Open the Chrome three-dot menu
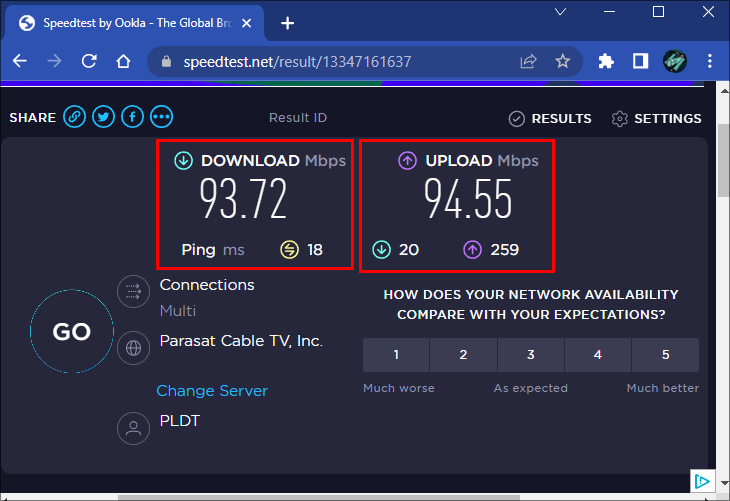 710,61
